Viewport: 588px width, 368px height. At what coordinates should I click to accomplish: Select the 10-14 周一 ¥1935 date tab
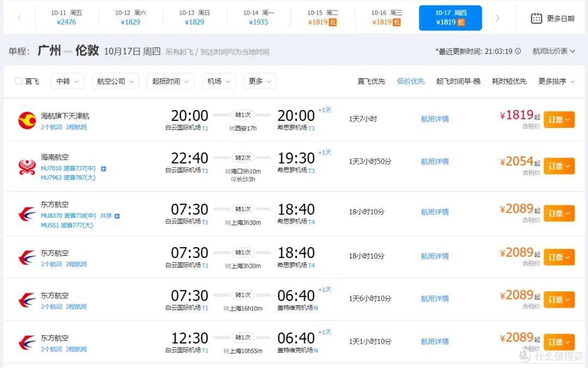pyautogui.click(x=259, y=17)
